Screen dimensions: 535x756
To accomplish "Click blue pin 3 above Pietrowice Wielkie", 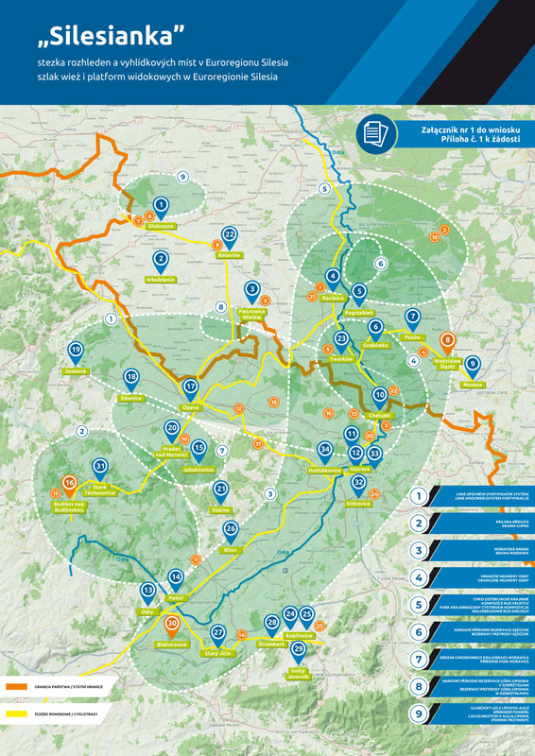I will coord(251,292).
